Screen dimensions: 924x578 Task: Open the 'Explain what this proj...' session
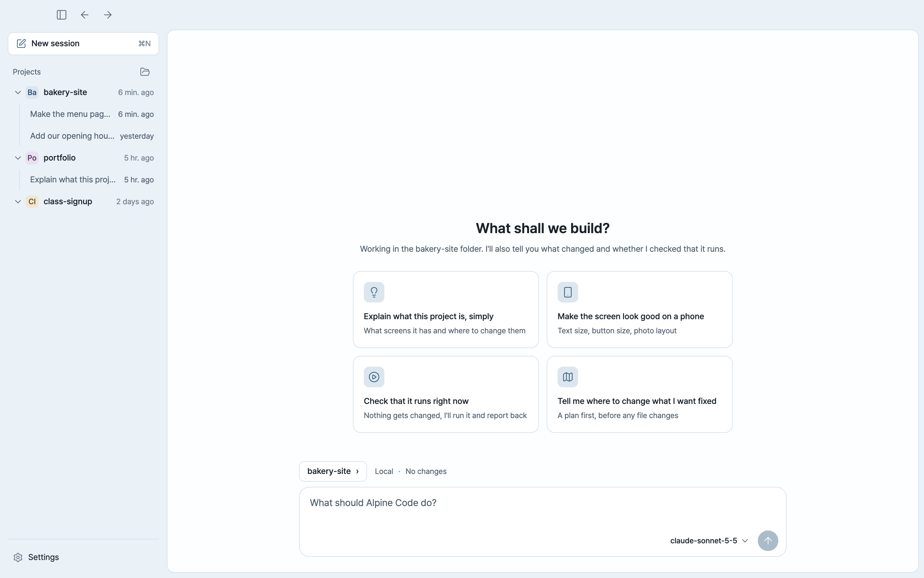coord(92,180)
